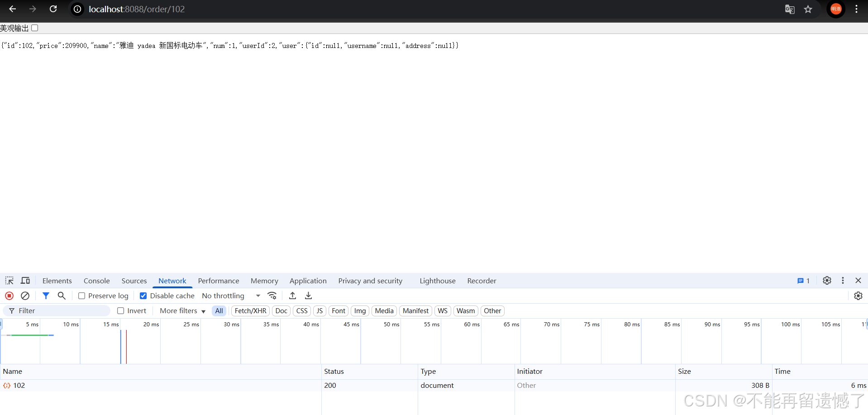This screenshot has width=868, height=415.
Task: Open Network panel settings gear
Action: coord(858,296)
